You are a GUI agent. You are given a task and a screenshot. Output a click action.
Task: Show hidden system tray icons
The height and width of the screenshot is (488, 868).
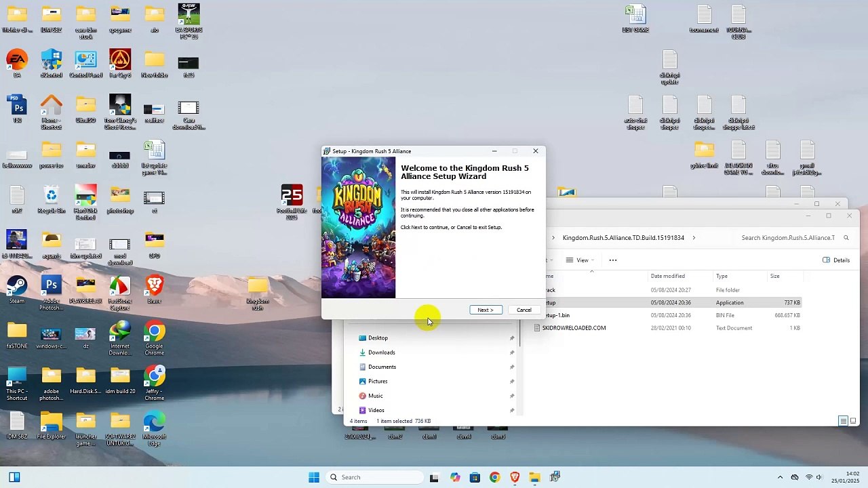click(780, 477)
